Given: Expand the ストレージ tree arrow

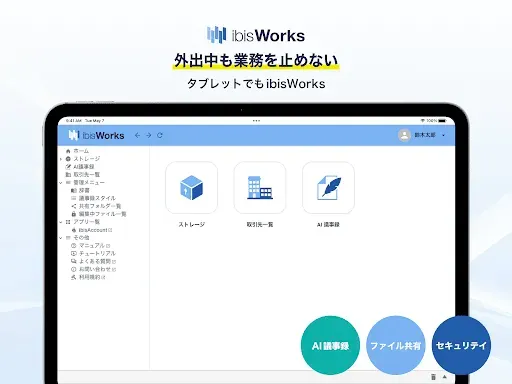Looking at the screenshot, I should click(61, 159).
